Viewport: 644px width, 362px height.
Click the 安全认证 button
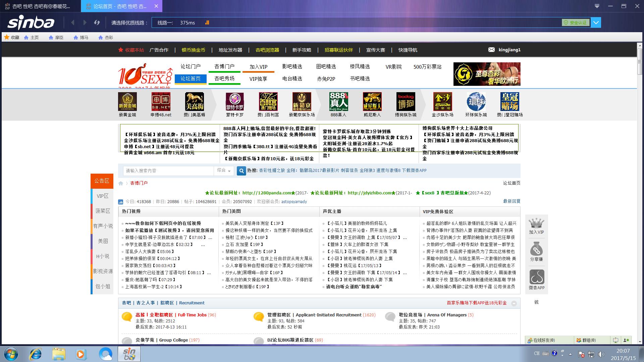pos(576,22)
